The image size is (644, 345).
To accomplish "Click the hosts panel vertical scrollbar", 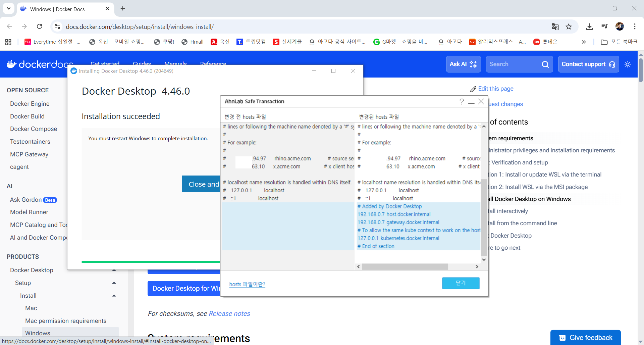I will coord(484,217).
